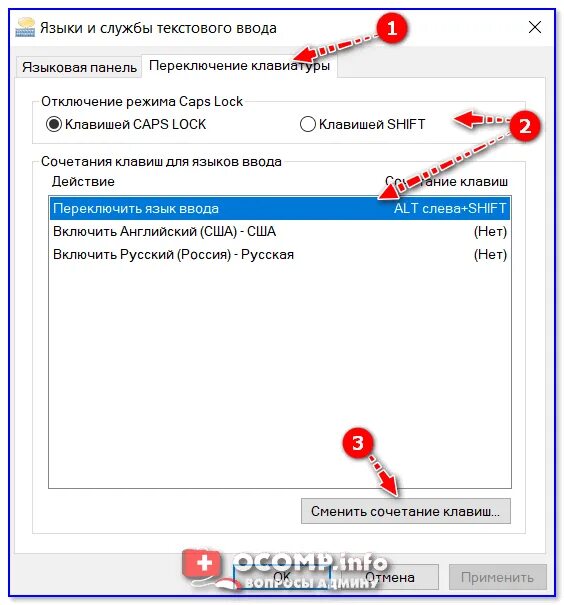Screen dimensions: 564x605
Task: Select Включить Английский (США) list entry
Action: coord(280,232)
